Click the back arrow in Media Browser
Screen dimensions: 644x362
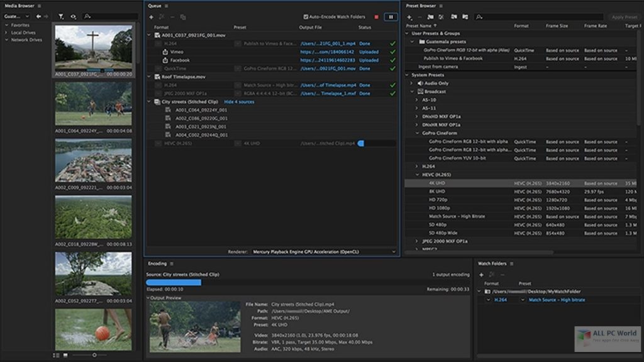[x=38, y=16]
